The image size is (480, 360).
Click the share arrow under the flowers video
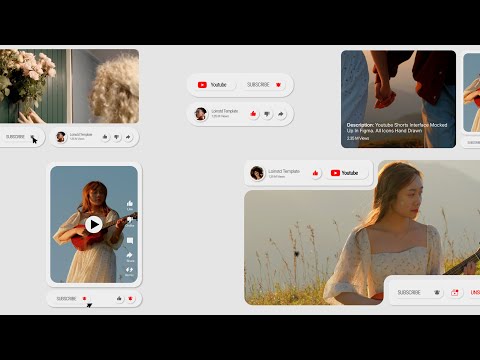128,137
